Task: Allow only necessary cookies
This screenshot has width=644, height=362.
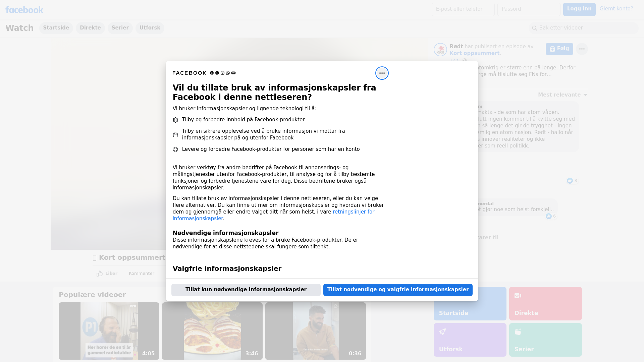Action: pos(246,290)
